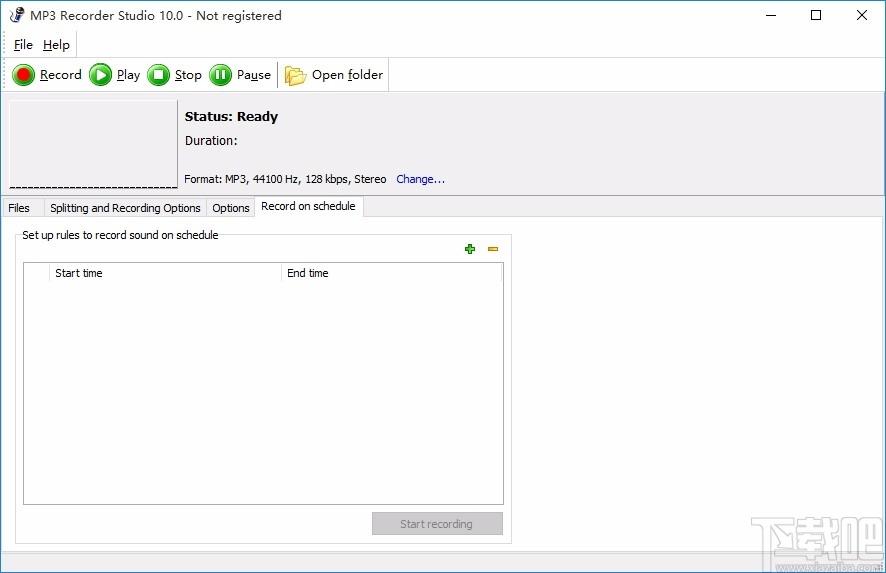
Task: Click the audio level display panel
Action: (93, 144)
